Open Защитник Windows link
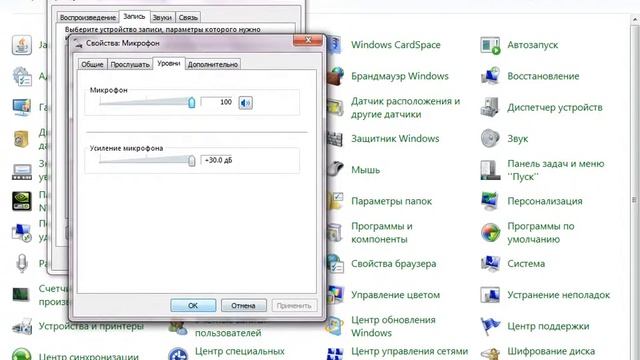640x360 pixels. [x=395, y=139]
